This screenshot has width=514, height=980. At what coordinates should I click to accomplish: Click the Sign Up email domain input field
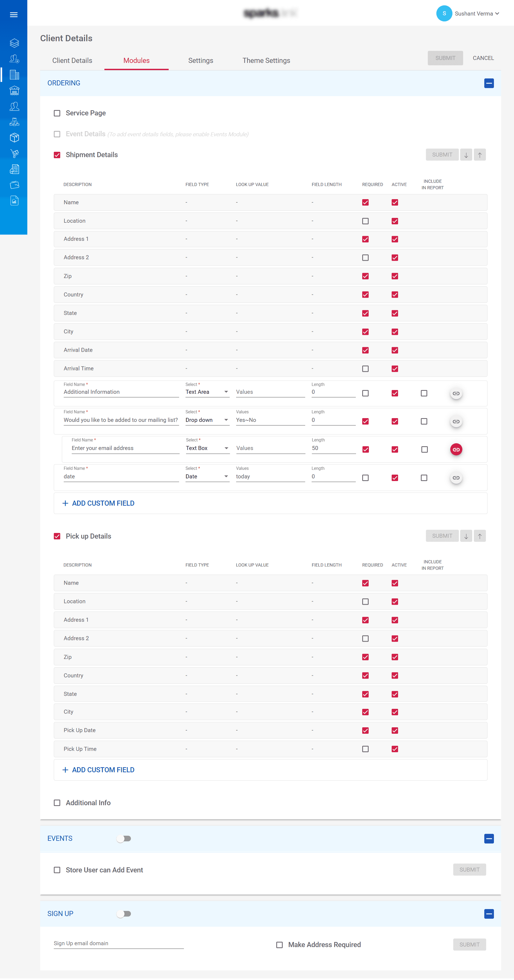118,943
